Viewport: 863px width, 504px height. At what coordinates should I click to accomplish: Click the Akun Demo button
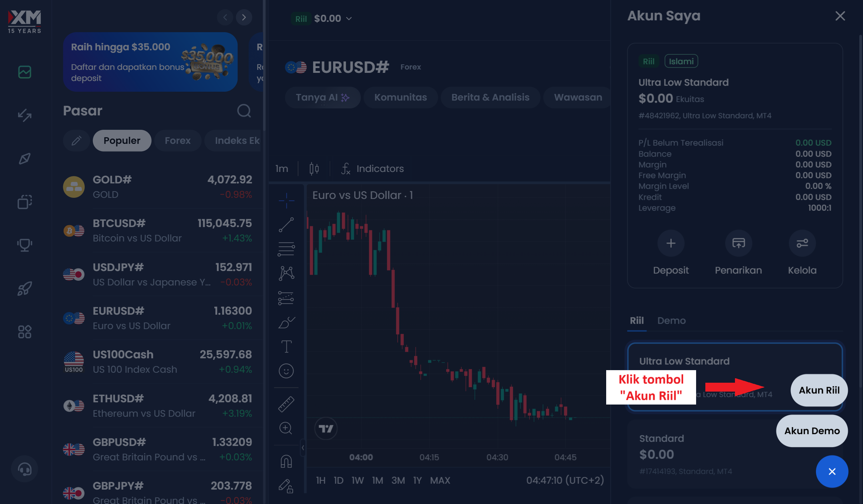pos(812,431)
